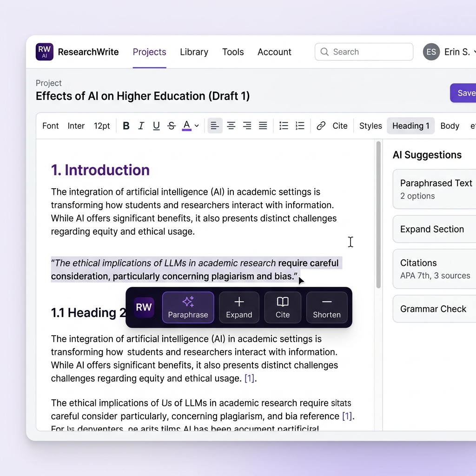Click the ES user avatar

[431, 52]
